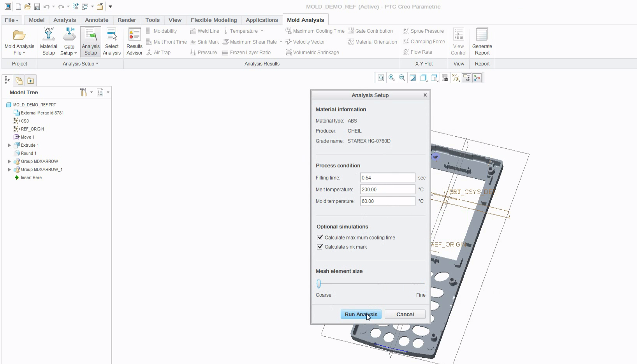Screen dimensions: 637x364
Task: Customize the Quick Access Toolbar dropdown
Action: click(x=110, y=7)
